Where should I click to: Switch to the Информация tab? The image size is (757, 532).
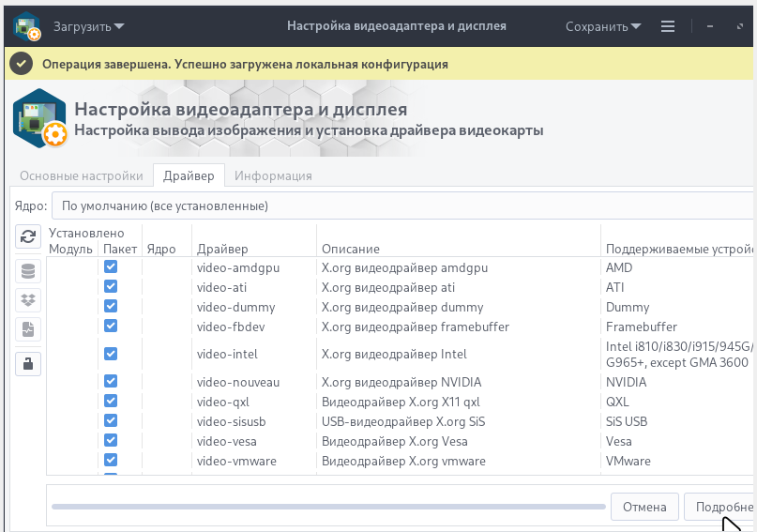pos(273,175)
